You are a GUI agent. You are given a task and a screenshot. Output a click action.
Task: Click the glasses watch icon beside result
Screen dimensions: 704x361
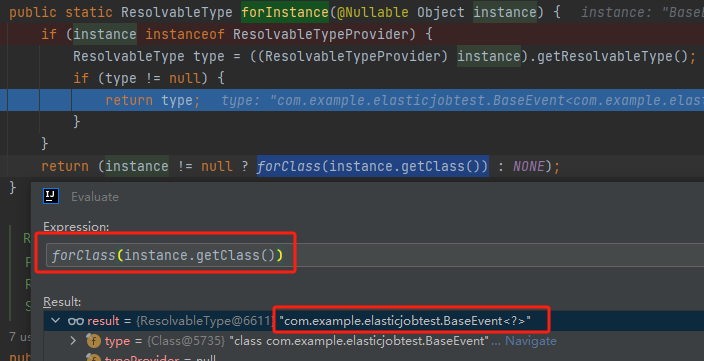coord(75,321)
